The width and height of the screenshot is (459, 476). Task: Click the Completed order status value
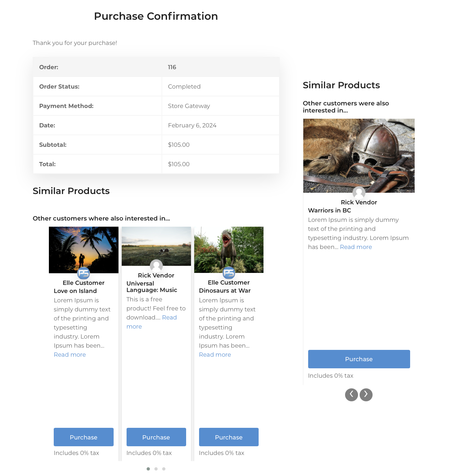pyautogui.click(x=184, y=87)
